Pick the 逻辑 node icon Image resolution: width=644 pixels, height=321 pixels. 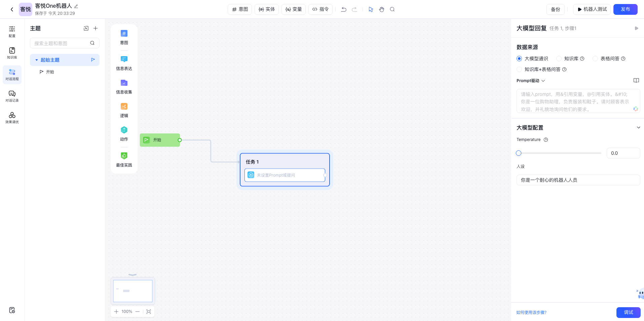[124, 107]
